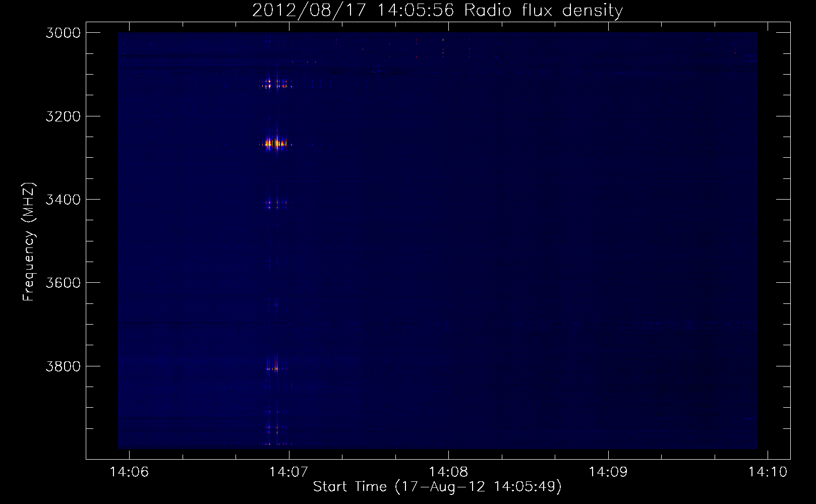The image size is (816, 504).
Task: Click the 3000 frequency tick label
Action: click(63, 33)
